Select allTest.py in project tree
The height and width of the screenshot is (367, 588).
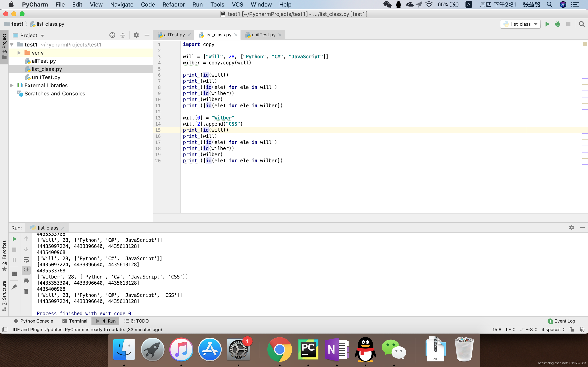click(x=44, y=61)
